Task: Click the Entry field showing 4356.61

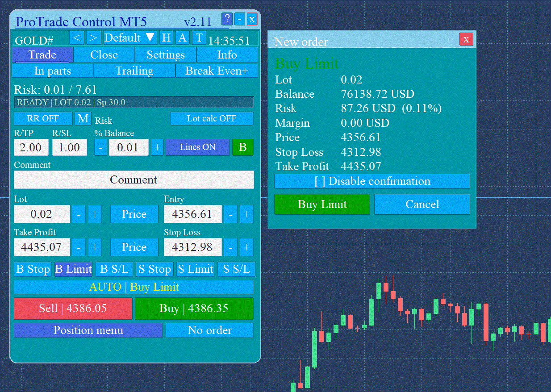Action: click(x=192, y=214)
